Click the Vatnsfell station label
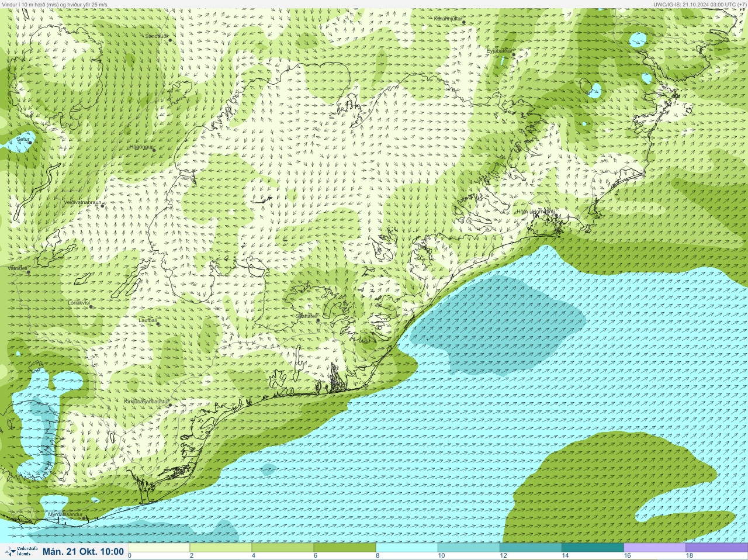 18,268
